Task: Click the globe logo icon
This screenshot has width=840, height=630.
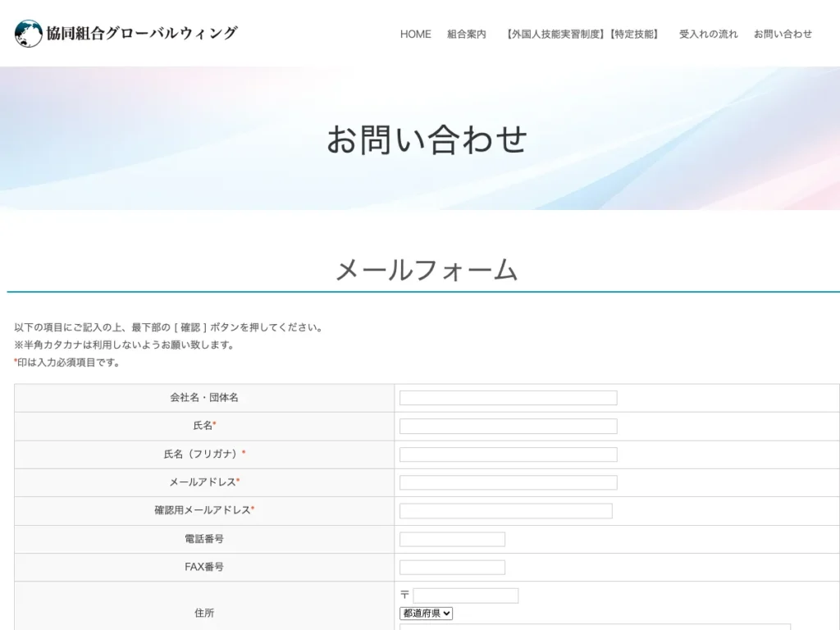Action: click(x=29, y=33)
